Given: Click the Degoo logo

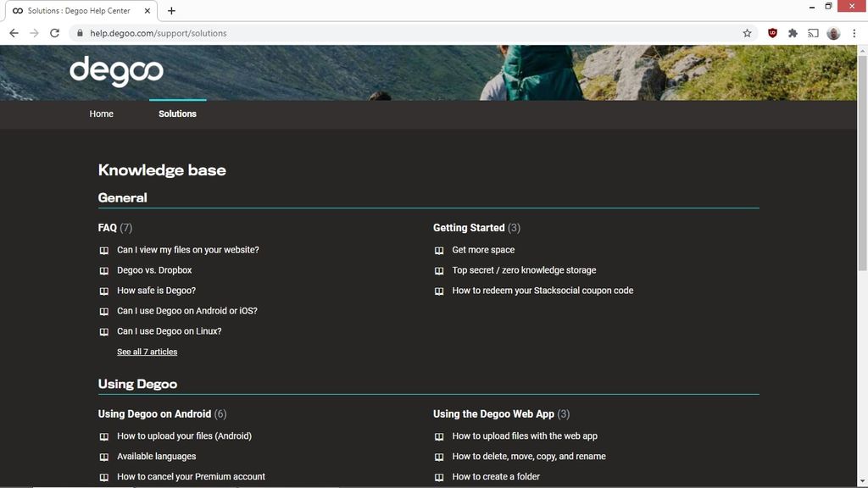Looking at the screenshot, I should tap(115, 71).
